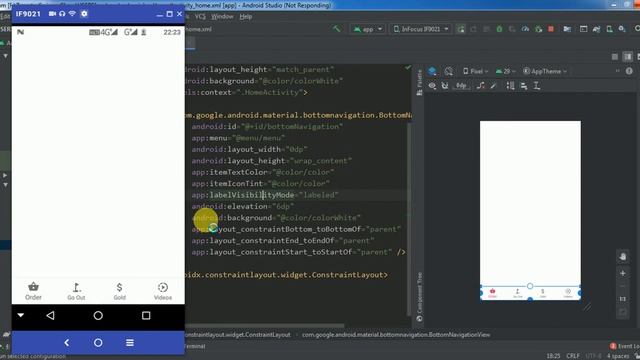Tap the Videos tab in phone mirror
Screen dimensions: 640x360
[163, 291]
